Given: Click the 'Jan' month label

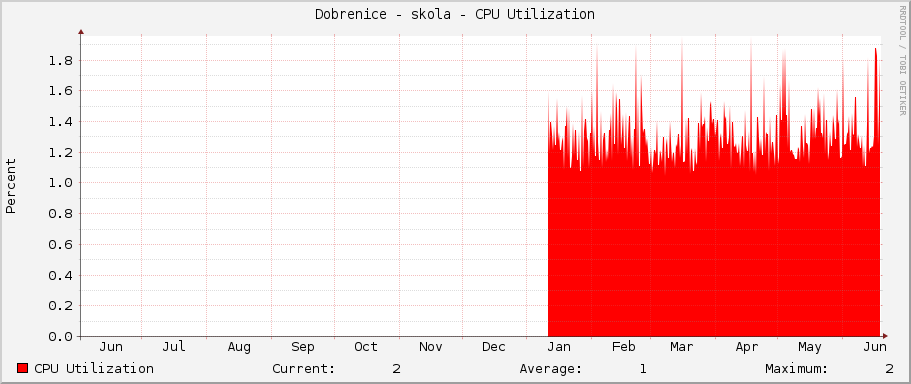Looking at the screenshot, I should point(559,347).
